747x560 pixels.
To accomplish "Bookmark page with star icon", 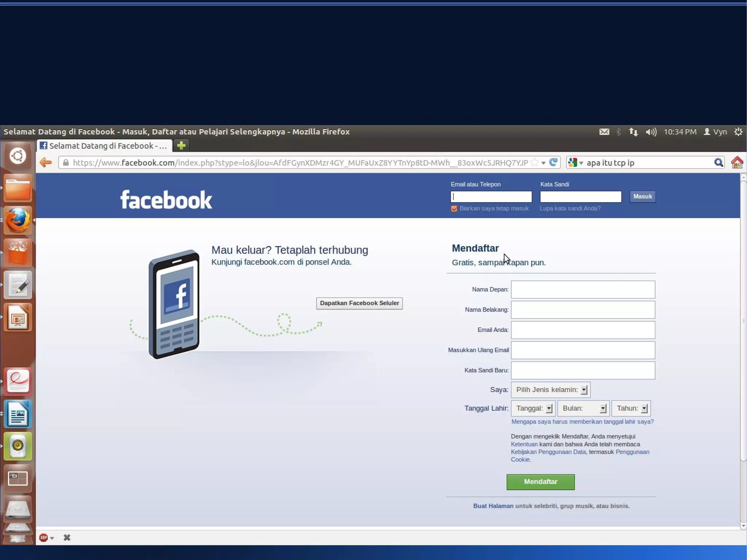I will (x=534, y=162).
